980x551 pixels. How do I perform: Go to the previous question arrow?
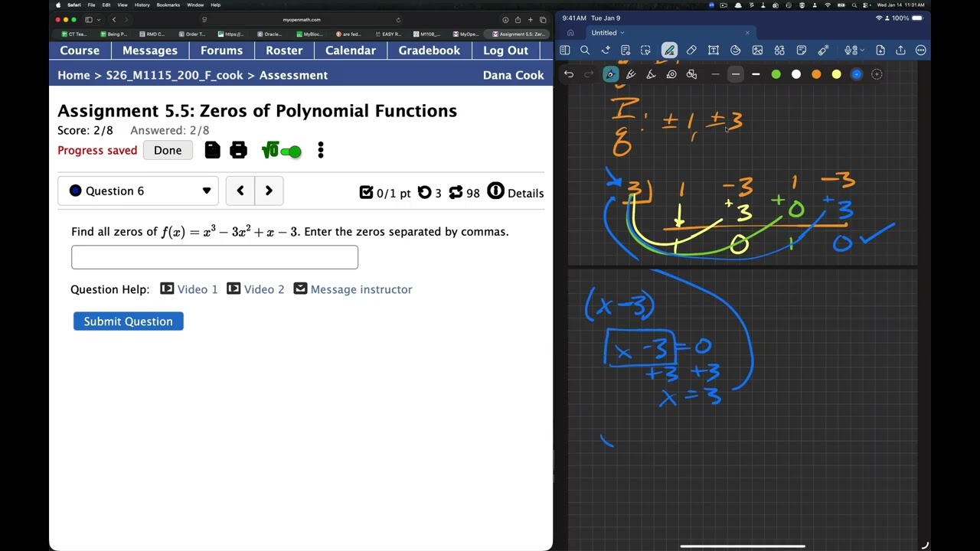[240, 191]
